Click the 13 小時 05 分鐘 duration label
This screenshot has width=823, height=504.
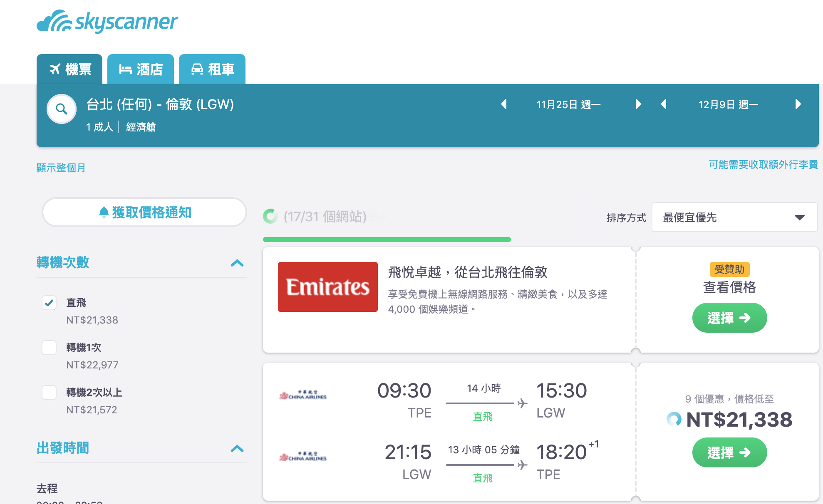pyautogui.click(x=484, y=450)
